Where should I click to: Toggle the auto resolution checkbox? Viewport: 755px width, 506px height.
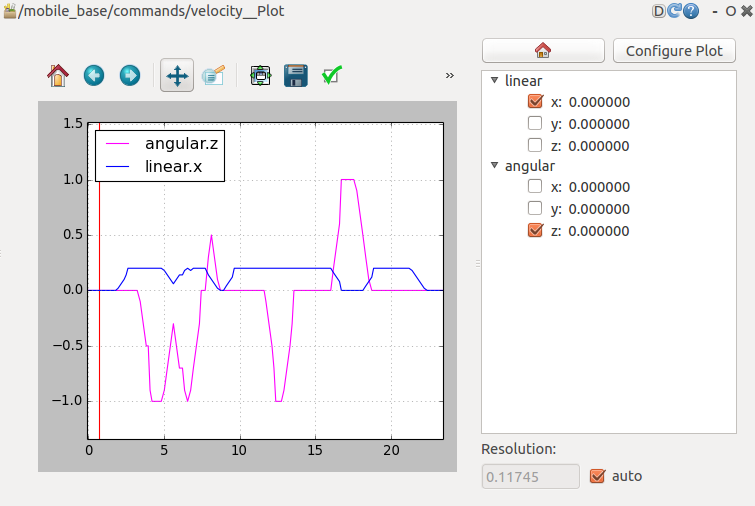pos(599,476)
